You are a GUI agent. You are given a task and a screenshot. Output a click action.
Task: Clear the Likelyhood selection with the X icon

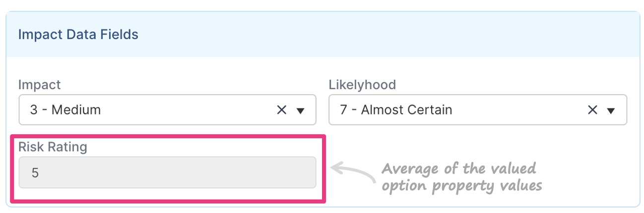(592, 110)
